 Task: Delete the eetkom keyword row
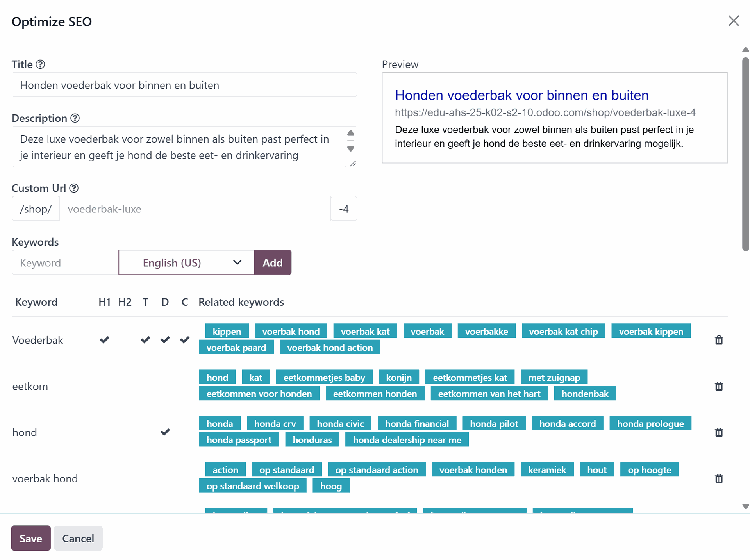719,386
